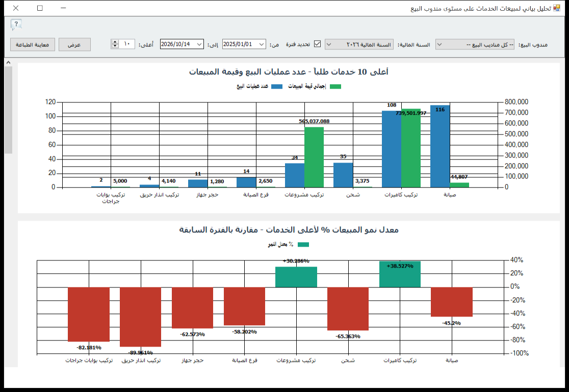The height and width of the screenshot is (392, 569).
Task: Click the red growth bar -58.202%
Action: [245, 306]
